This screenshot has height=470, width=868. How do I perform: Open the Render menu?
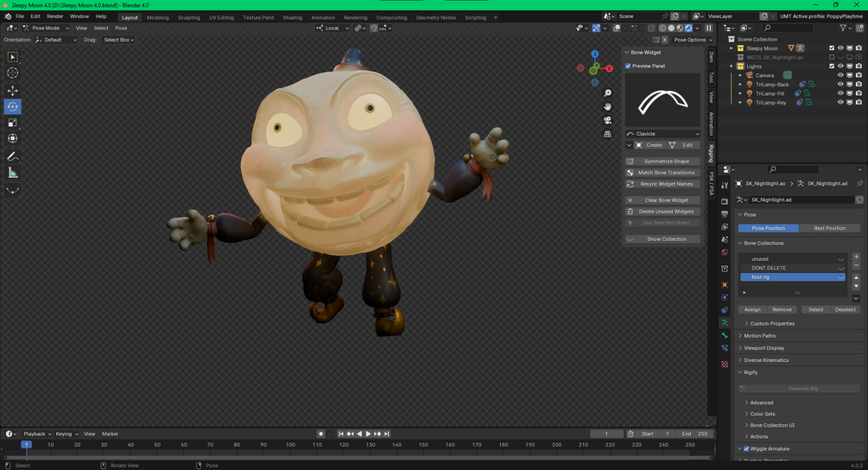(x=54, y=16)
